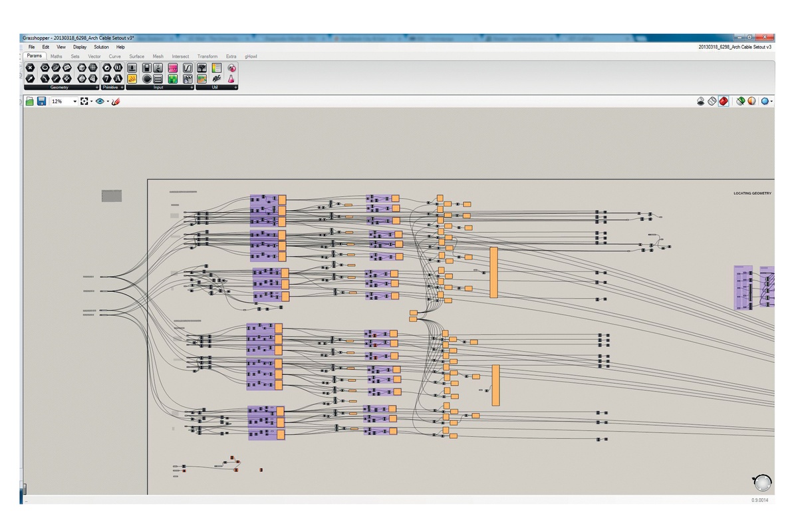Click the Zoom Extents icon
798x532 pixels.
(x=84, y=101)
